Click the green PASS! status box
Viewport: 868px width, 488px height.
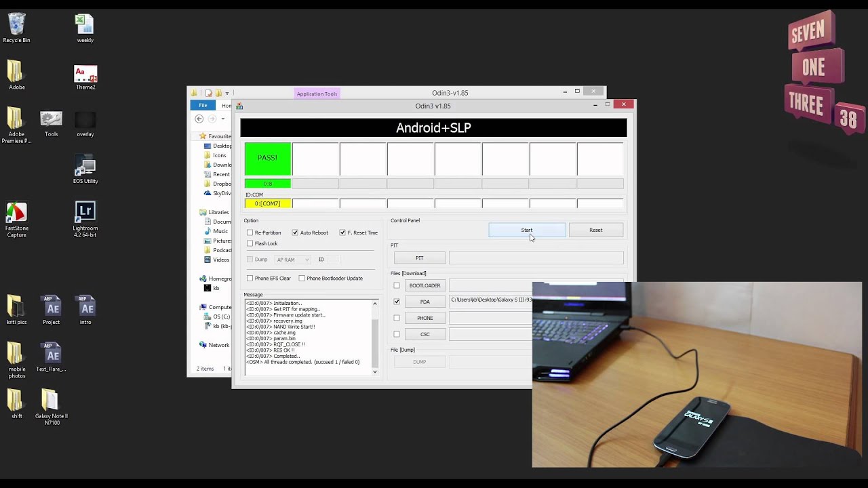(x=268, y=159)
